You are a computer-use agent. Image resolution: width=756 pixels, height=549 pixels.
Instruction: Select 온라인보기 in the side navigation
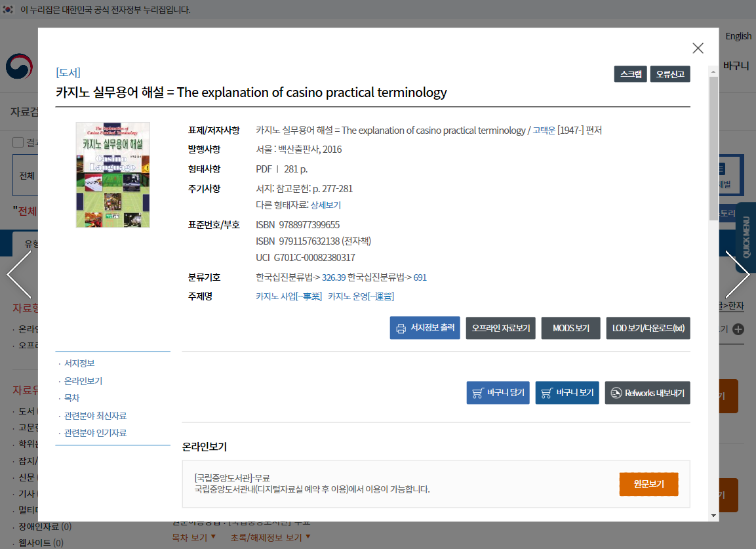point(83,381)
